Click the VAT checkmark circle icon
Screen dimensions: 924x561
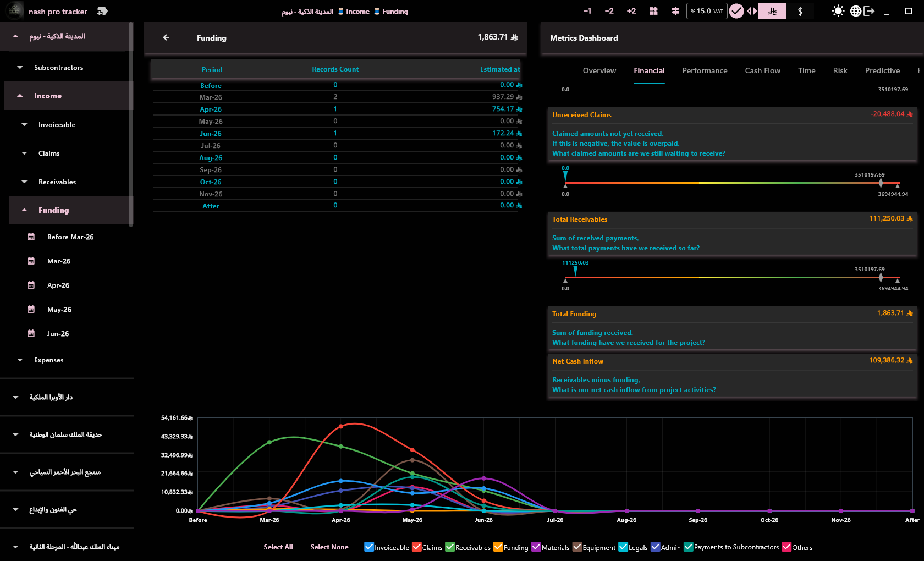(736, 11)
